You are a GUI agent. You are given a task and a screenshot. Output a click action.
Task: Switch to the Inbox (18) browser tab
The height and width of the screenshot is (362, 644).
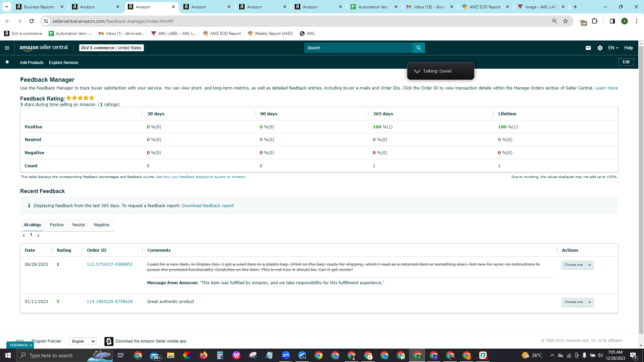coord(430,7)
